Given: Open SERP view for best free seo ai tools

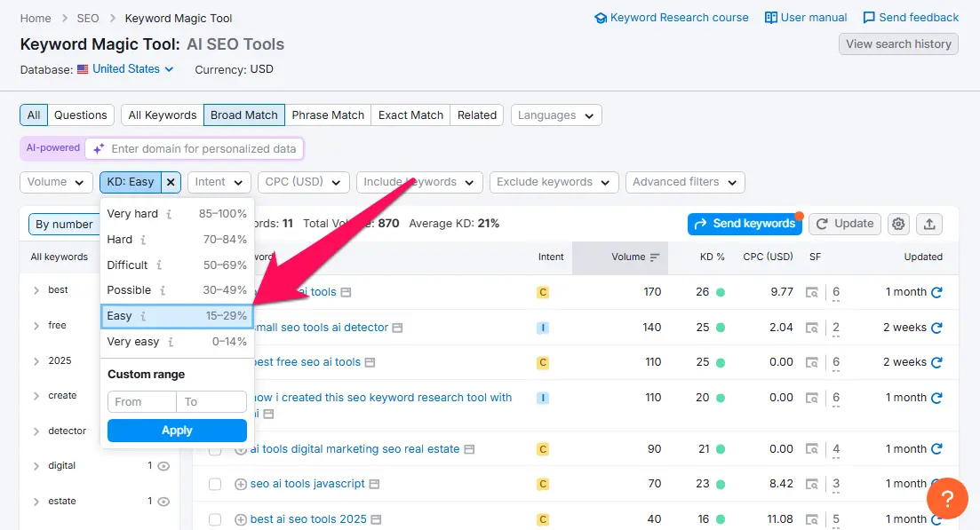Looking at the screenshot, I should 811,362.
